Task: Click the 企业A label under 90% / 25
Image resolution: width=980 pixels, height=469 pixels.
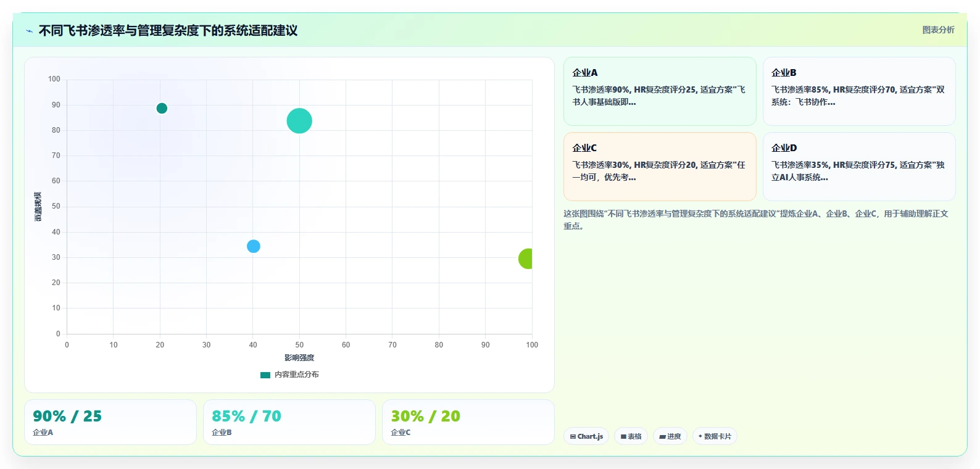Action: 43,433
